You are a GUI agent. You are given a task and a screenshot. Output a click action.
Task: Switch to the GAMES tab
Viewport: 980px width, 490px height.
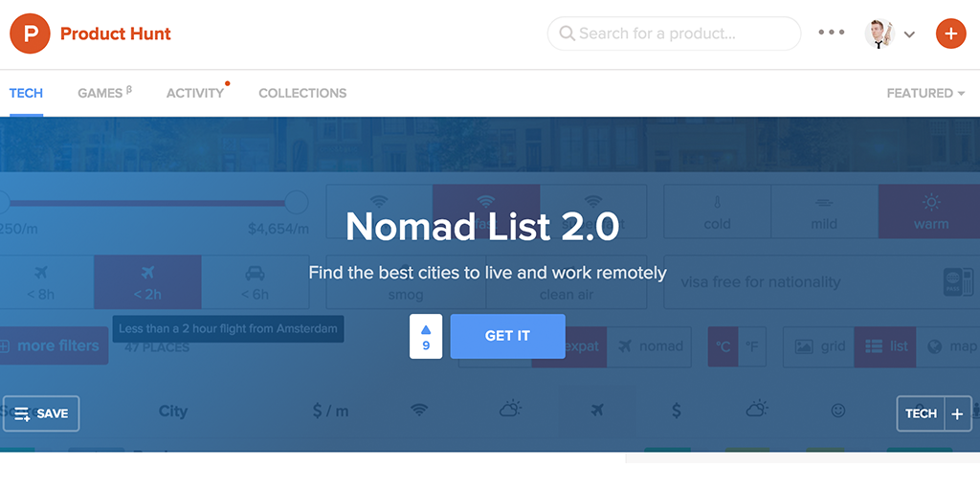[104, 93]
